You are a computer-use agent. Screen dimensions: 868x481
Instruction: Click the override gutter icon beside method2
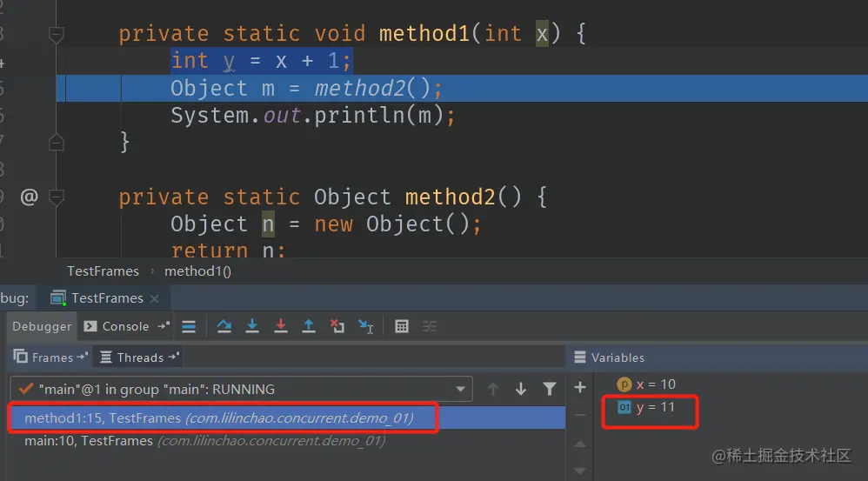[30, 197]
